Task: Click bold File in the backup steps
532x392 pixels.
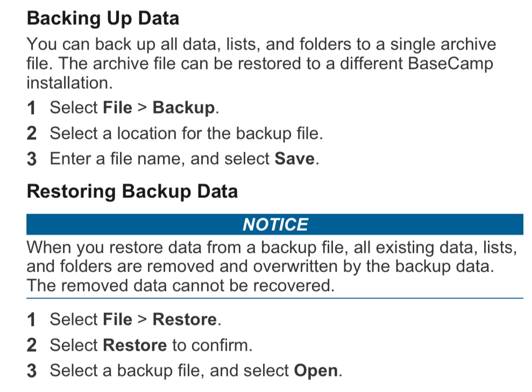Action: click(117, 108)
